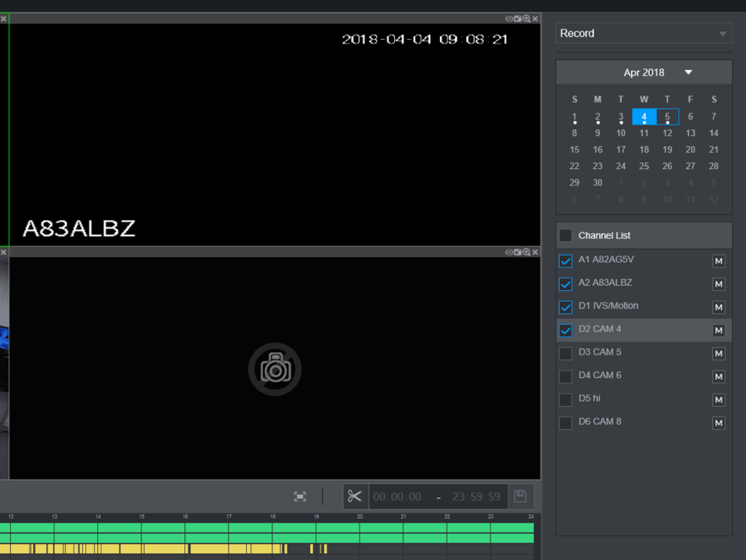Expand the Apr 2018 month selector
This screenshot has width=746, height=560.
[688, 73]
